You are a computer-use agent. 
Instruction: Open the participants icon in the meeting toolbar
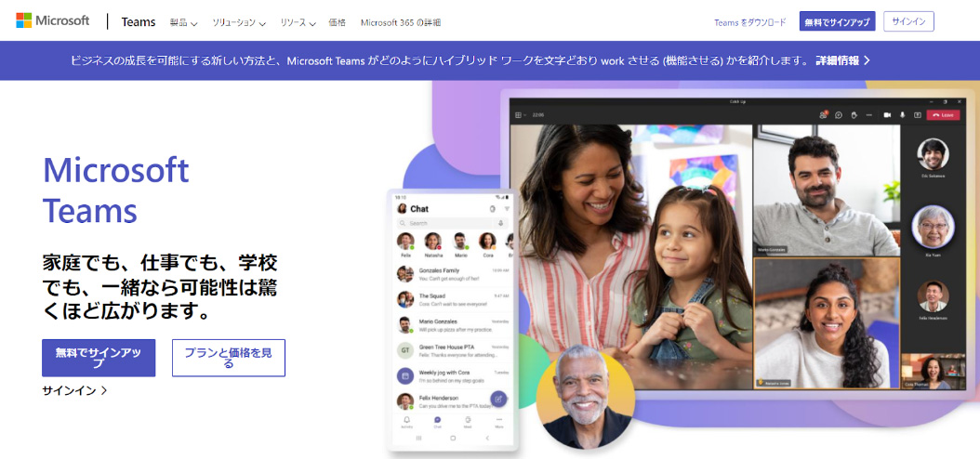click(824, 115)
